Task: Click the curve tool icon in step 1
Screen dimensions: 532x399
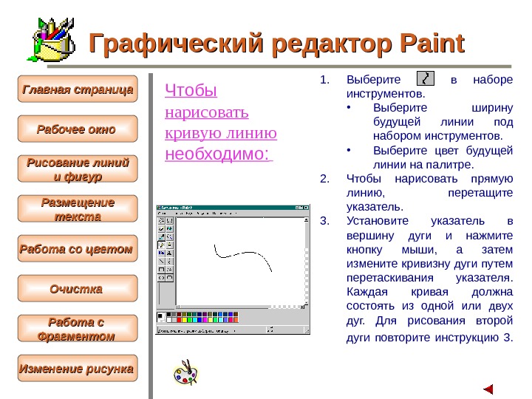Action: (x=425, y=78)
